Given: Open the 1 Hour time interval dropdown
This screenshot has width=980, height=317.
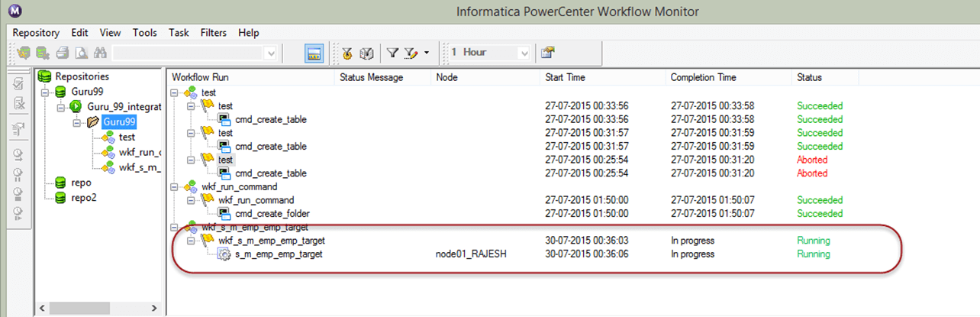Looking at the screenshot, I should tap(524, 53).
